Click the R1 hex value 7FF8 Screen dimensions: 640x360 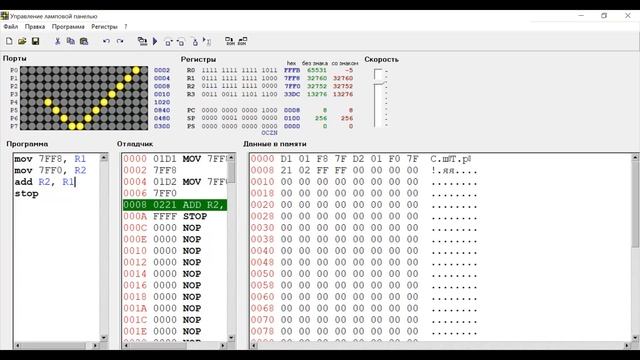point(292,78)
